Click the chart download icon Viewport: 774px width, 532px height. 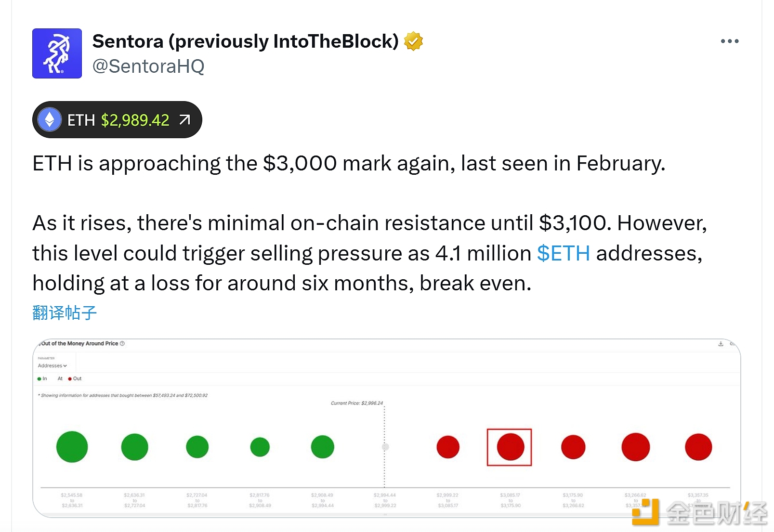coord(721,344)
